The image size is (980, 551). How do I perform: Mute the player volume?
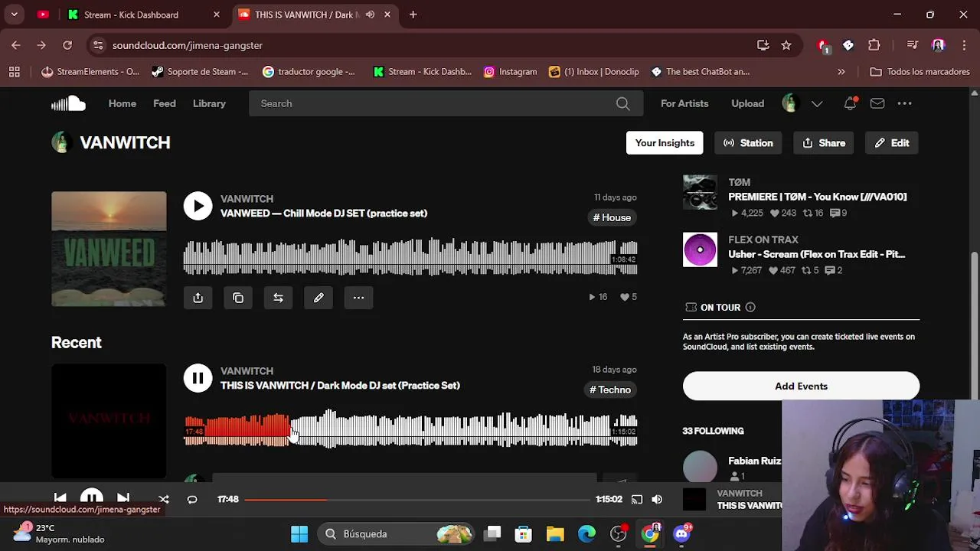pos(657,499)
